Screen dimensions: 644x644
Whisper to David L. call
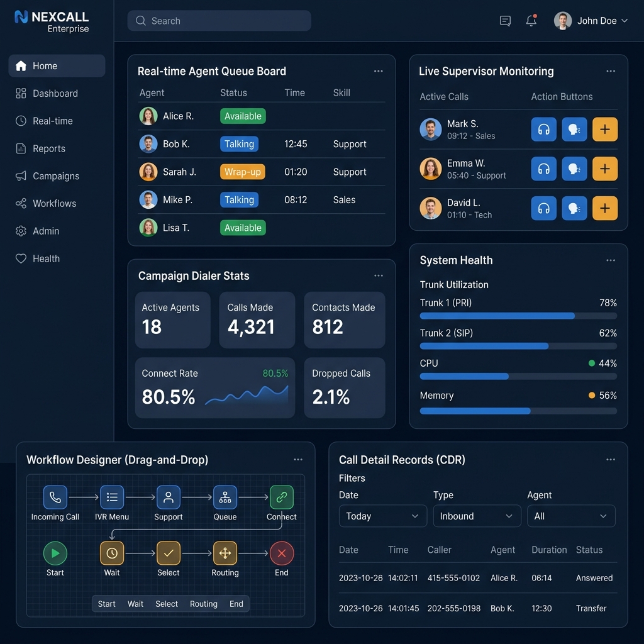pyautogui.click(x=574, y=208)
